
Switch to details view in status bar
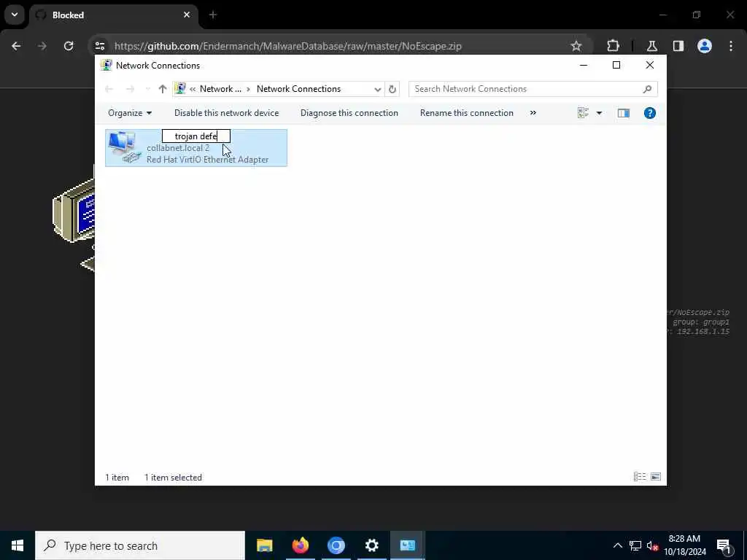pyautogui.click(x=639, y=477)
